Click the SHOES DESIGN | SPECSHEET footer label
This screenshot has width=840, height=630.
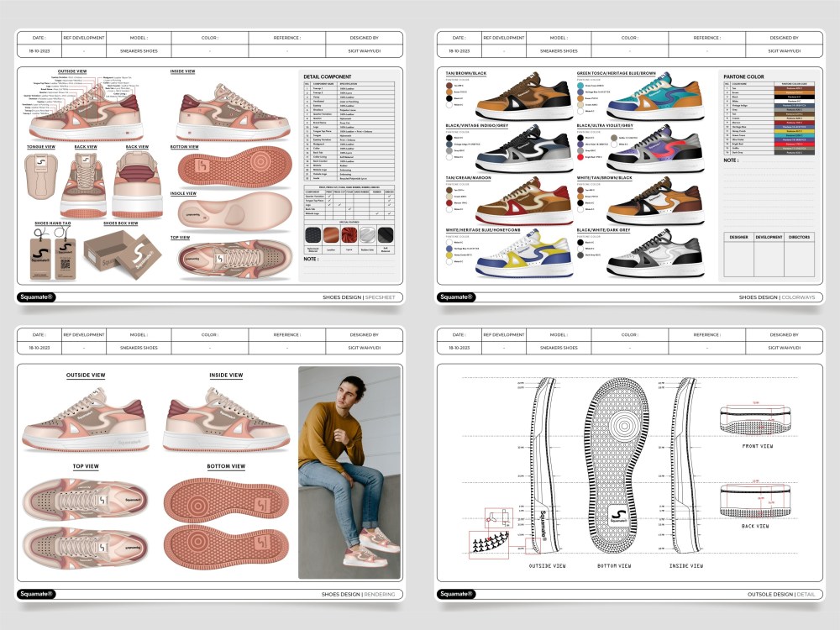[359, 297]
